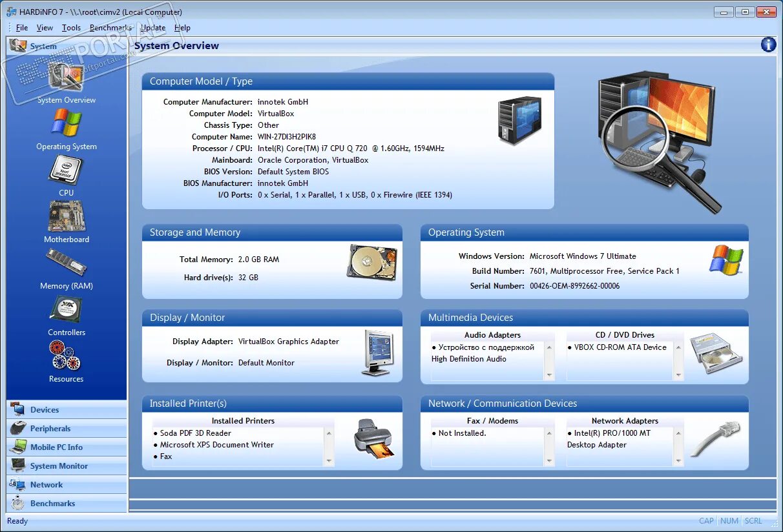
Task: Click the scroll-down arrow of the Installed Printers list
Action: point(329,462)
